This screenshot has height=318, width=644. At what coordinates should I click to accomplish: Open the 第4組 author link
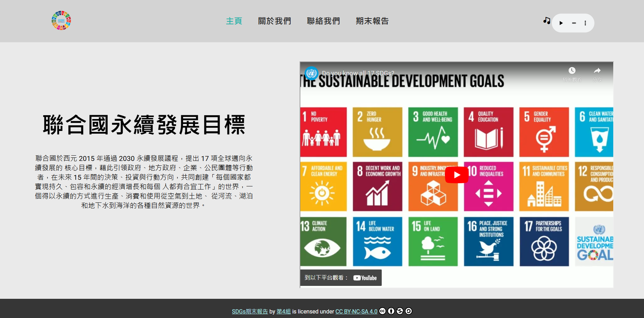point(283,311)
